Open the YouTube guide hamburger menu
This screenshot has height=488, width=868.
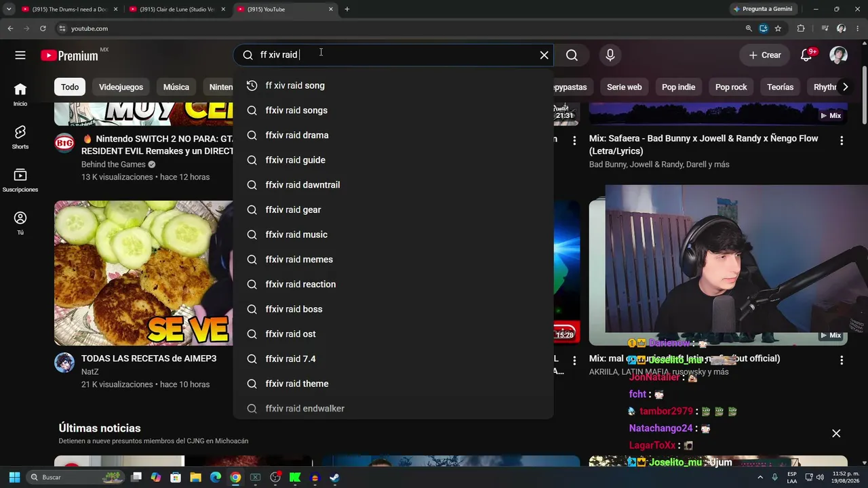(x=20, y=55)
